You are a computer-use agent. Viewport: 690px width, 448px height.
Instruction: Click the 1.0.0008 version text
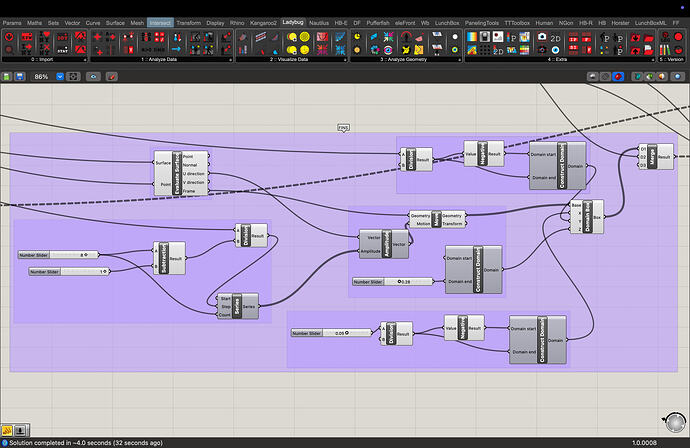click(644, 443)
